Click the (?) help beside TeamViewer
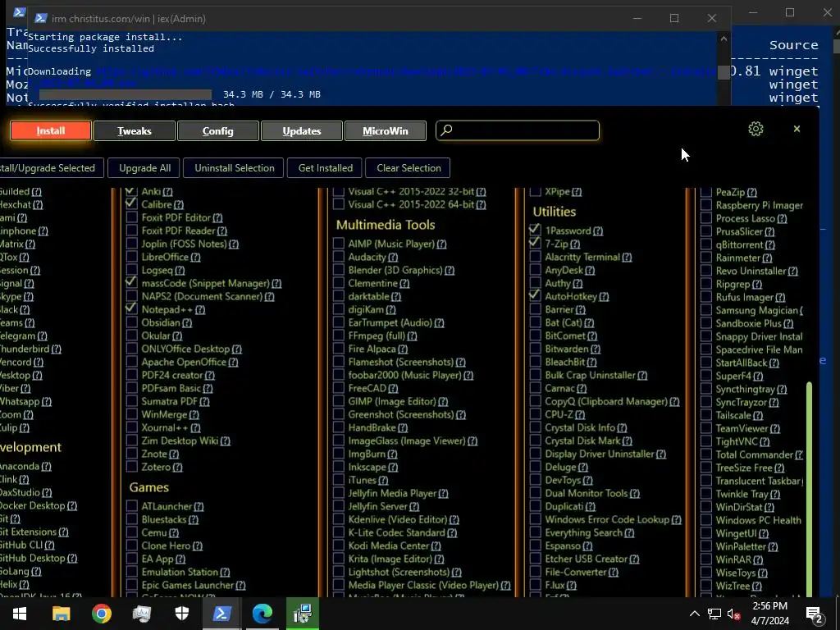The image size is (840, 630). coord(774,428)
